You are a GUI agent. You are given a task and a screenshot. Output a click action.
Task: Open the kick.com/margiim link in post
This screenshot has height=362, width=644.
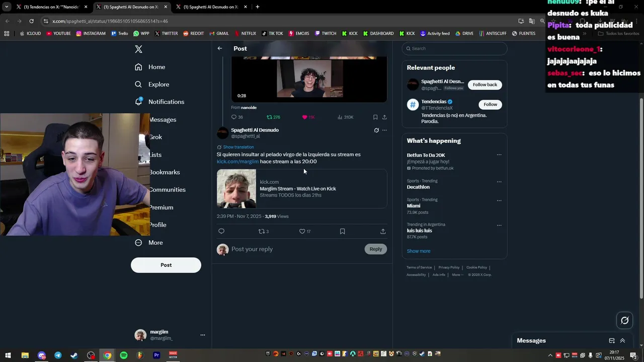click(237, 161)
